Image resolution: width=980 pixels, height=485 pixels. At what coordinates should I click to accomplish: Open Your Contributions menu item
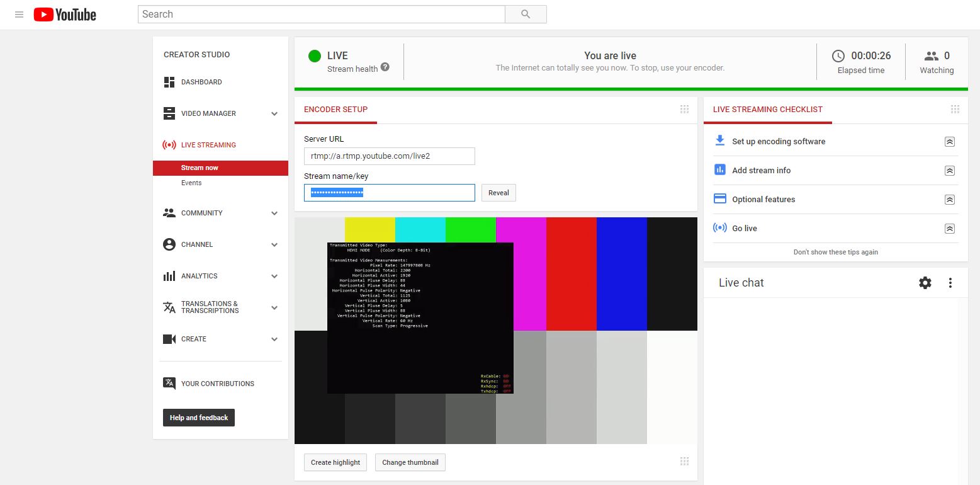pyautogui.click(x=218, y=384)
